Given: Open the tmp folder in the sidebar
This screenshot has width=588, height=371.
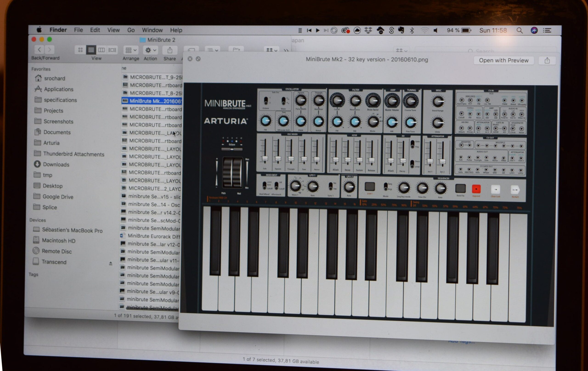Looking at the screenshot, I should (47, 175).
